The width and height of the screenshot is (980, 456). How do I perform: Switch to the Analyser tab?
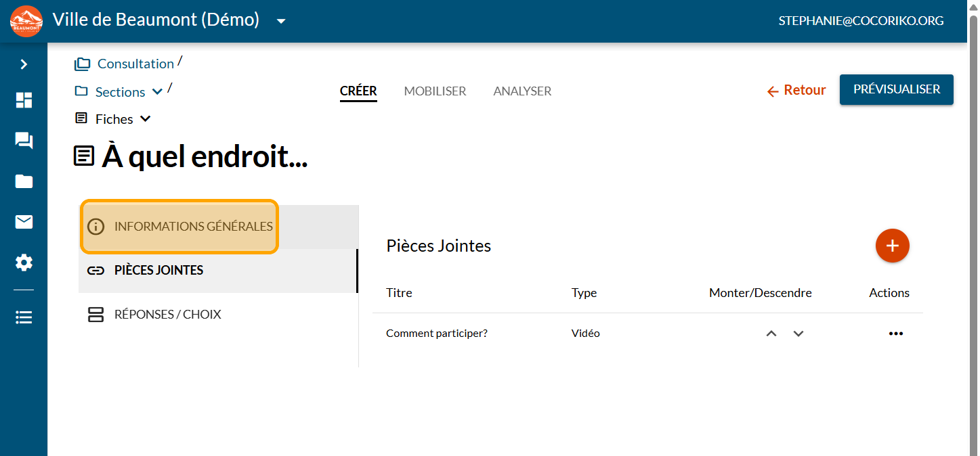(x=522, y=91)
